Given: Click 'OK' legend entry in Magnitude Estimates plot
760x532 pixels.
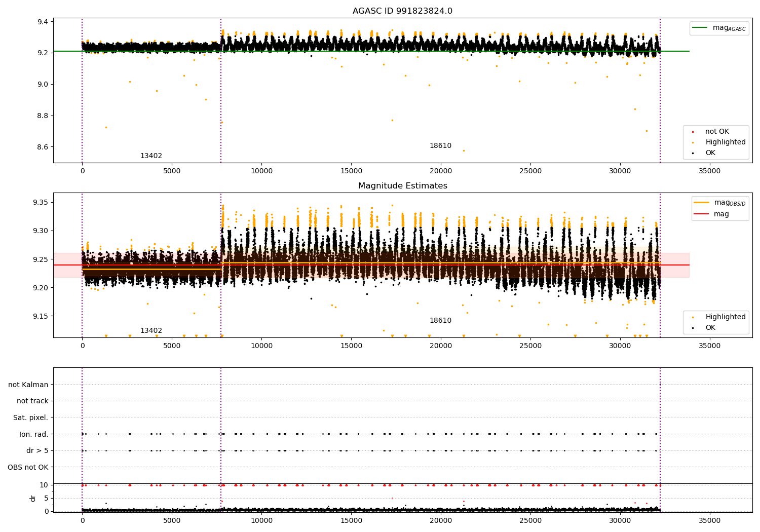Looking at the screenshot, I should point(710,328).
